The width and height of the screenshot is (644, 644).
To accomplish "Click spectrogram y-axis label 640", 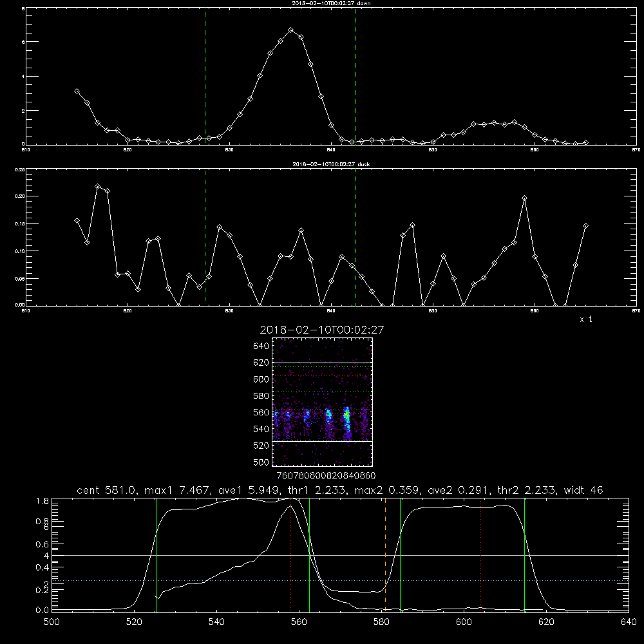I will (x=261, y=346).
